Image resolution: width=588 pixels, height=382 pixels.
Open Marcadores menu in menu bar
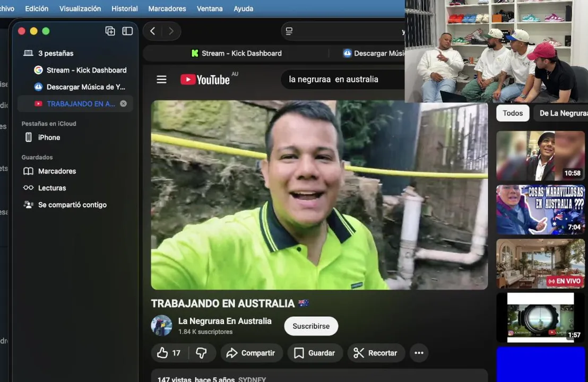tap(167, 8)
